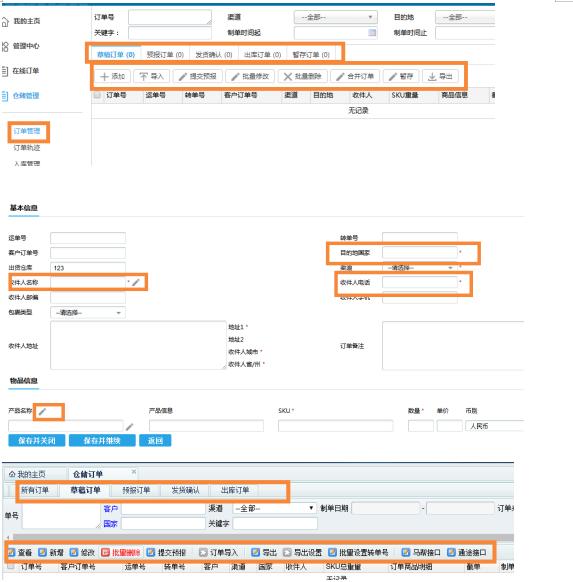Switch to 发货确认 tab in bottom panel
This screenshot has height=582, width=573.
pos(185,490)
